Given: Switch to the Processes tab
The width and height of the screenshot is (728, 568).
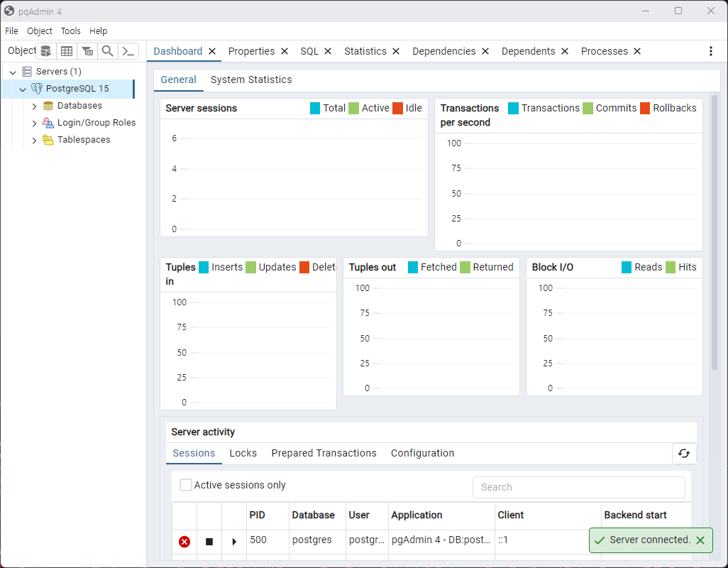Looking at the screenshot, I should point(604,51).
